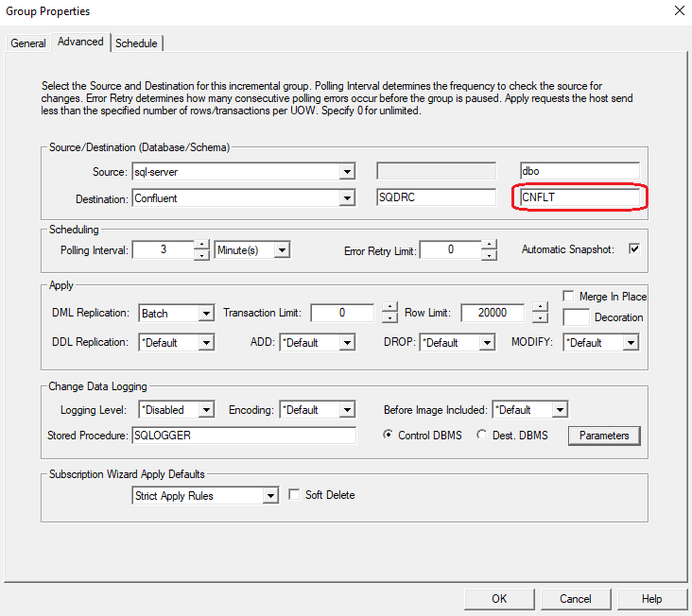
Task: Open the Destination Confluent dropdown
Action: click(347, 198)
